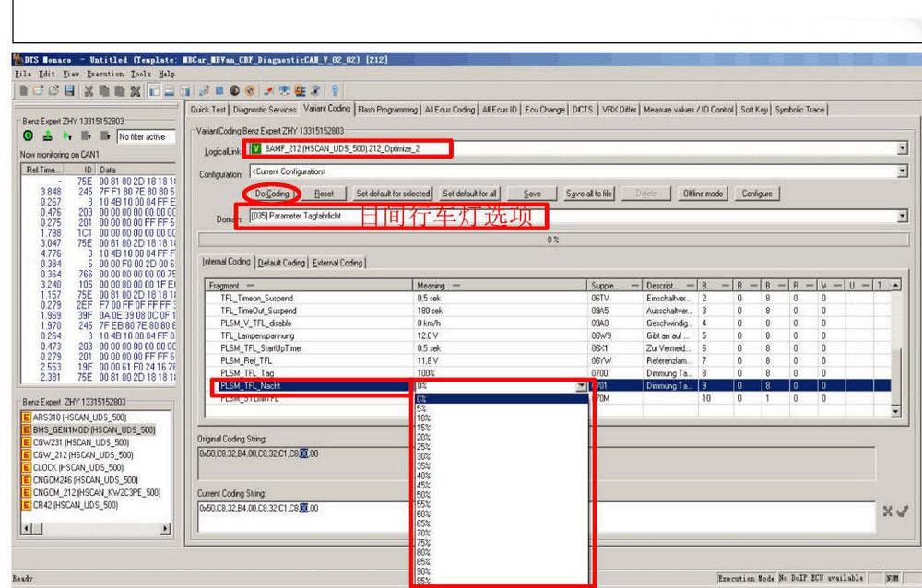Click the green V icon in LogicalLink field
Image resolution: width=922 pixels, height=588 pixels.
click(255, 148)
